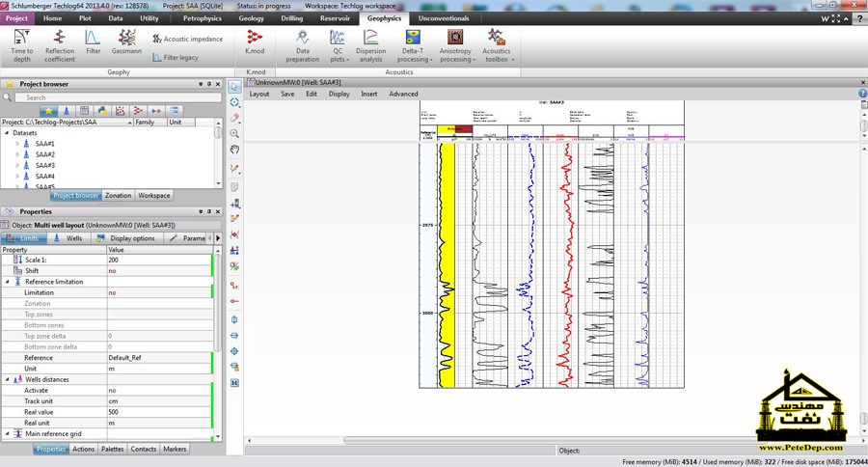Open the Acoustic impedance tool
868x467 pixels.
pyautogui.click(x=188, y=39)
